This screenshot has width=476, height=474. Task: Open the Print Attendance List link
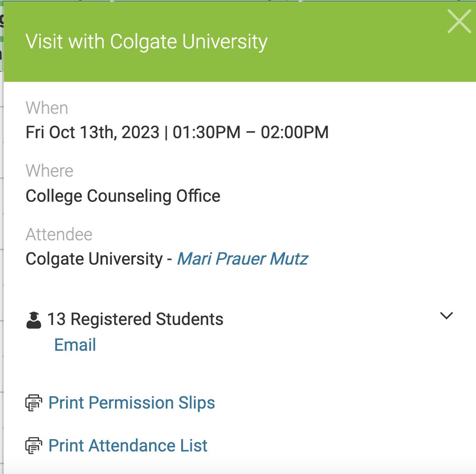(x=128, y=445)
